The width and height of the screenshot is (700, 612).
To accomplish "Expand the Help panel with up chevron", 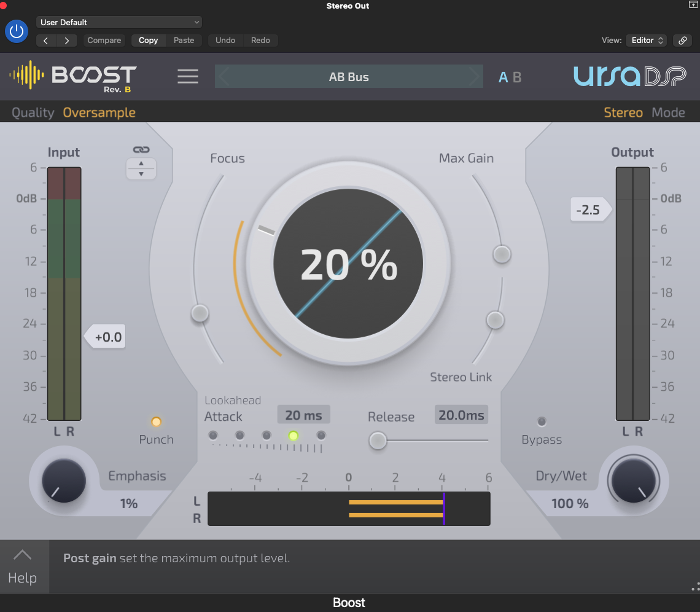I will pos(22,555).
